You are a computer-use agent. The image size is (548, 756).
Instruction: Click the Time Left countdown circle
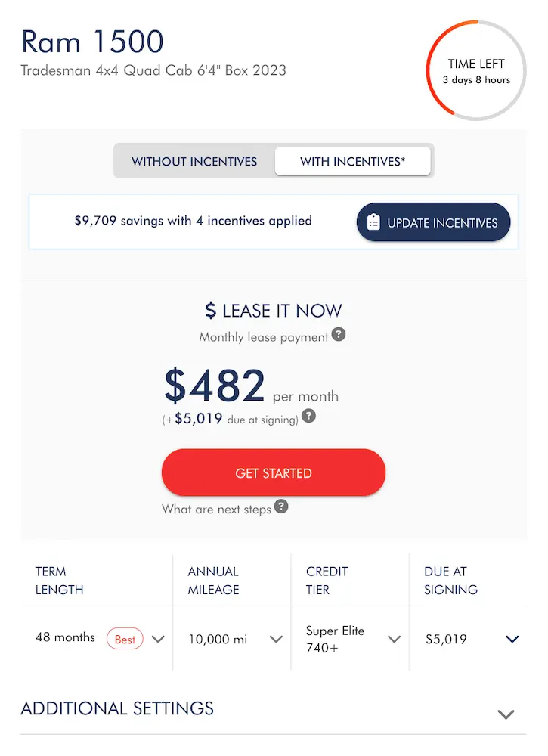coord(475,71)
